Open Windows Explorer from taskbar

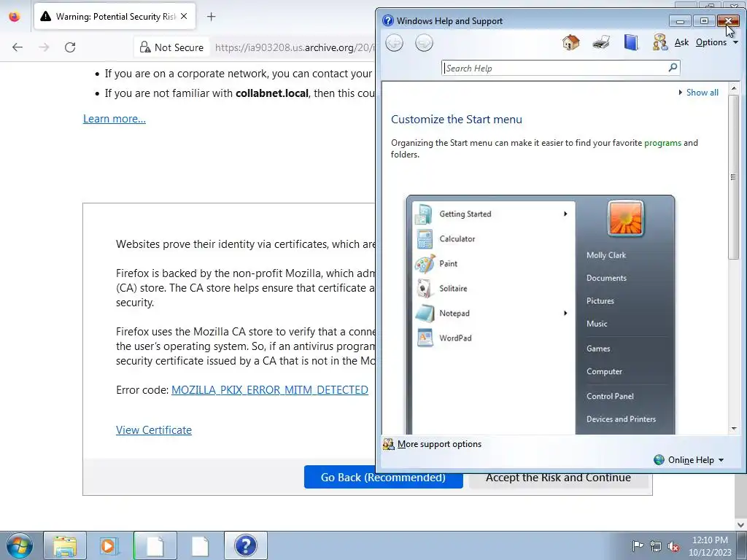(x=65, y=545)
